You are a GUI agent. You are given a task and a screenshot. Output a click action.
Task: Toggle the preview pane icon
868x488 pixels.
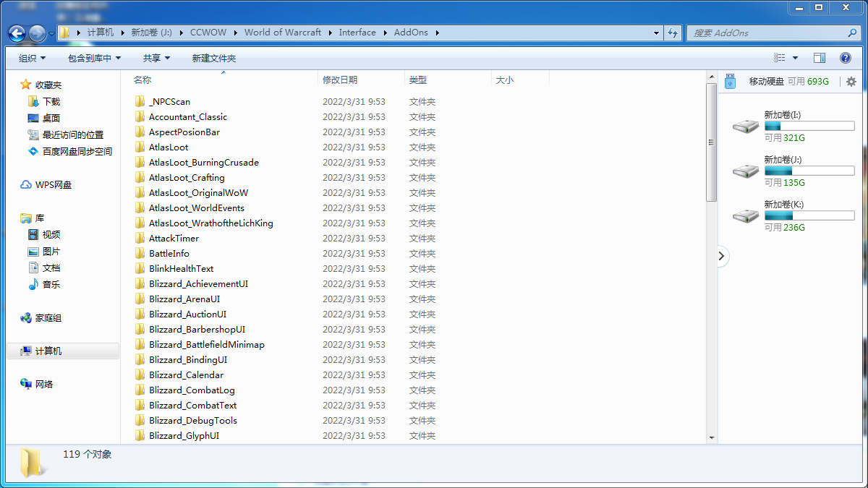pyautogui.click(x=820, y=58)
